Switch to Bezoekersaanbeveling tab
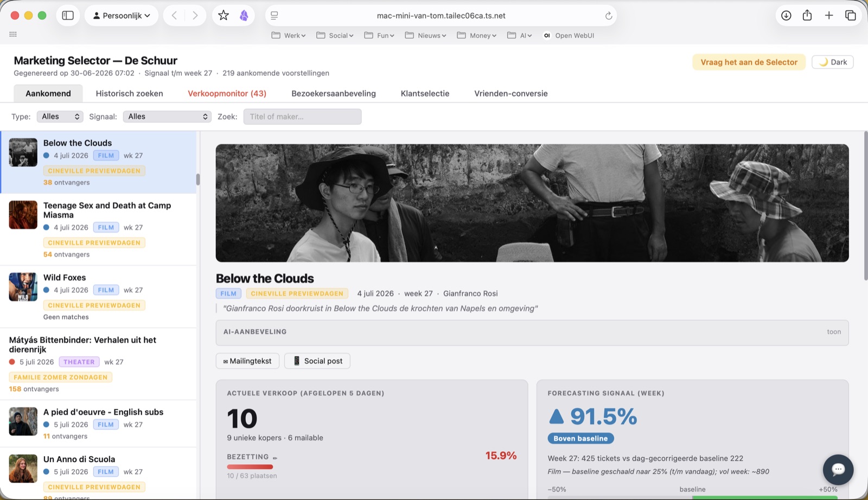 coord(334,93)
